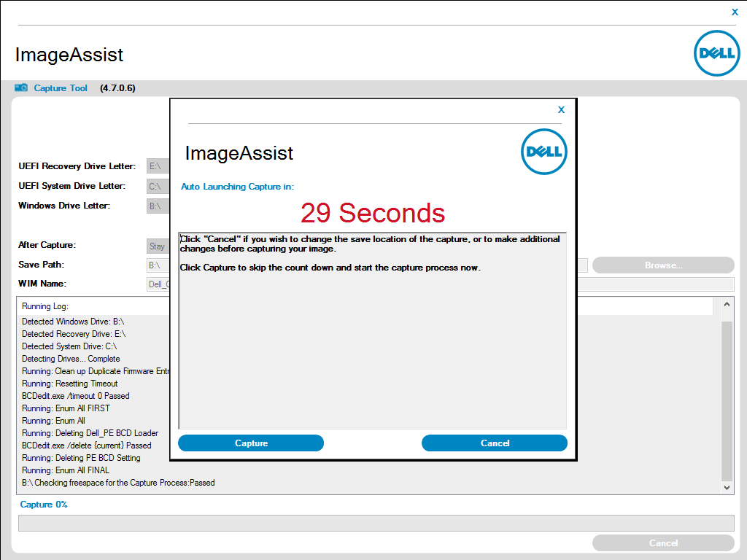This screenshot has height=560, width=747.
Task: Click the 'UEFI System Drive Letter:' label
Action: (72, 186)
